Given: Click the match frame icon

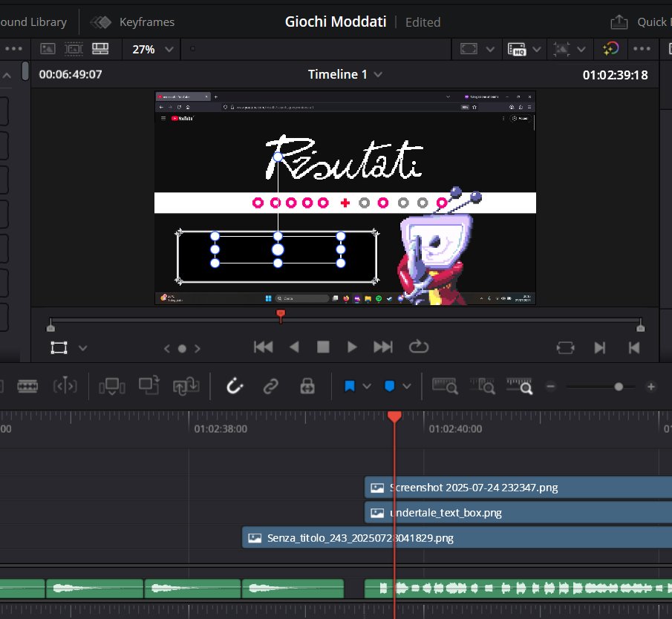Looking at the screenshot, I should coord(565,347).
